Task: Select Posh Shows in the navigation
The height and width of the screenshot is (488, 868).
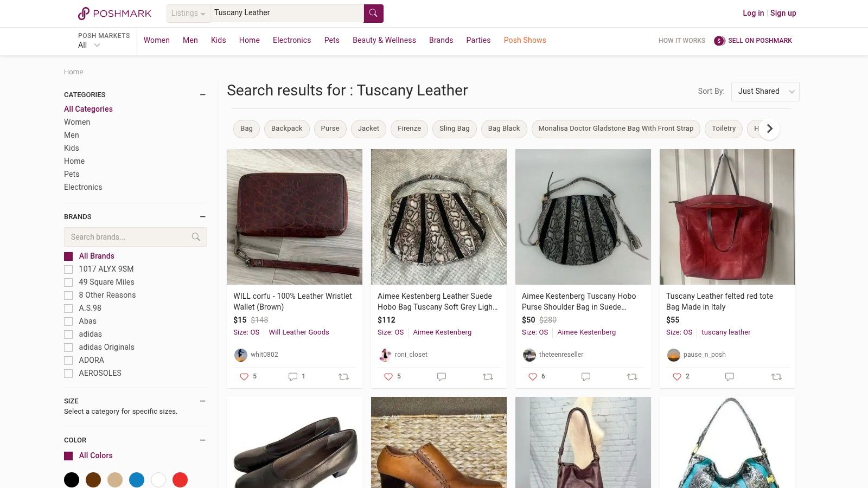Action: pos(525,40)
